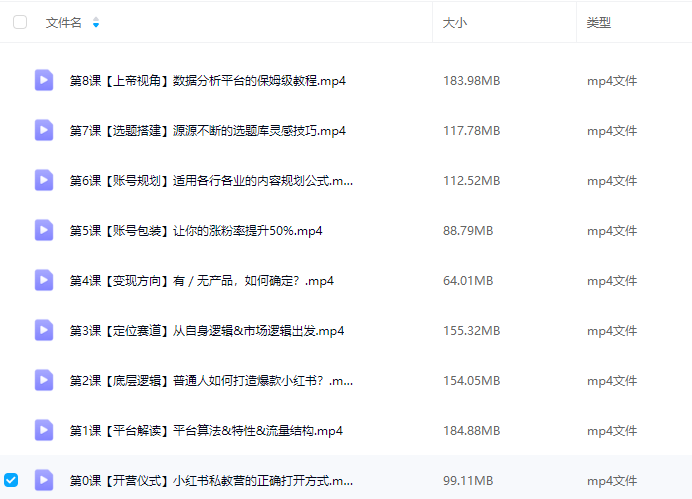692x499 pixels.
Task: Click the video icon for 第1课【平台解读】
Action: [x=44, y=430]
